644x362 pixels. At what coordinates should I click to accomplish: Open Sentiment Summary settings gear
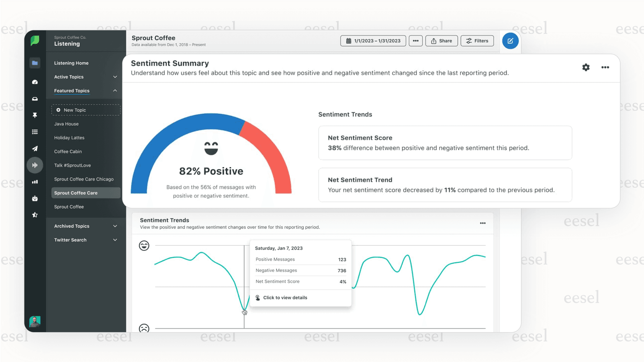click(x=586, y=67)
